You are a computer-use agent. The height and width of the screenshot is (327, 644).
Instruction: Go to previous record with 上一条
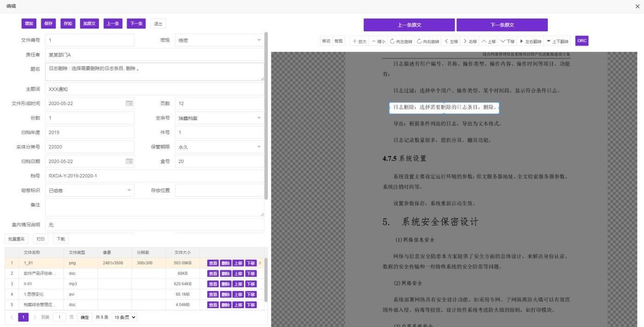[x=113, y=24]
